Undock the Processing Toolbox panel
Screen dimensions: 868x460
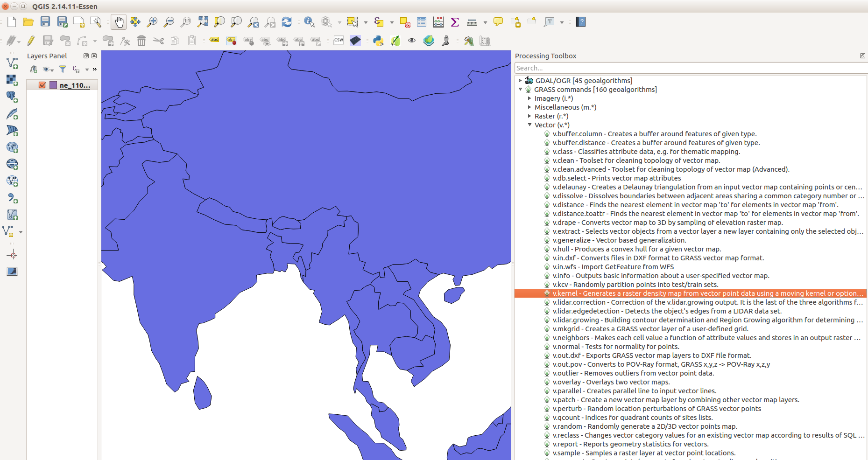click(x=862, y=56)
